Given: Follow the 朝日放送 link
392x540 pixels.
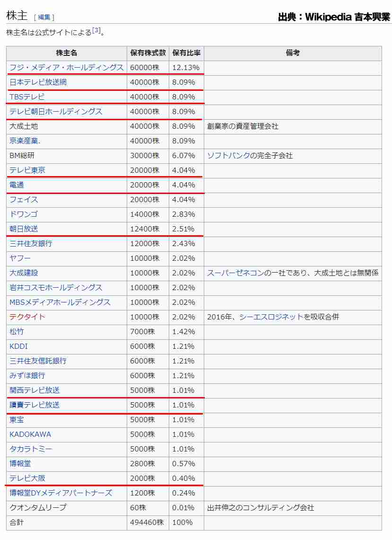Looking at the screenshot, I should tap(24, 229).
